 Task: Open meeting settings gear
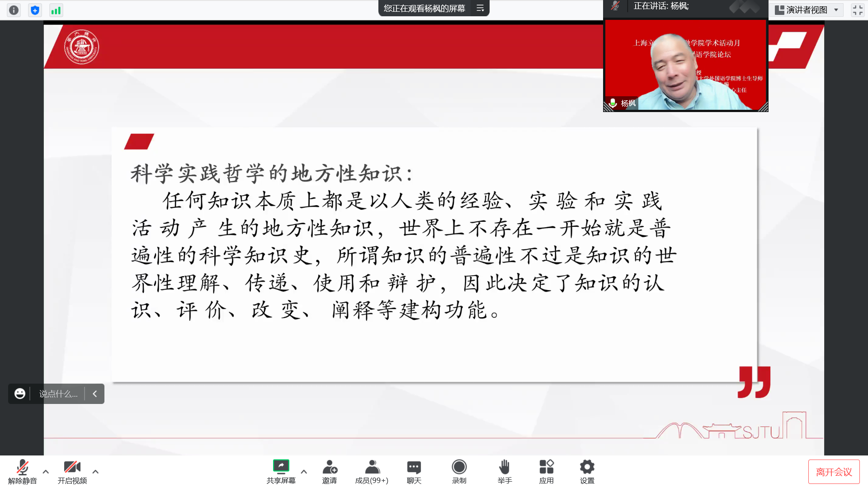click(587, 471)
